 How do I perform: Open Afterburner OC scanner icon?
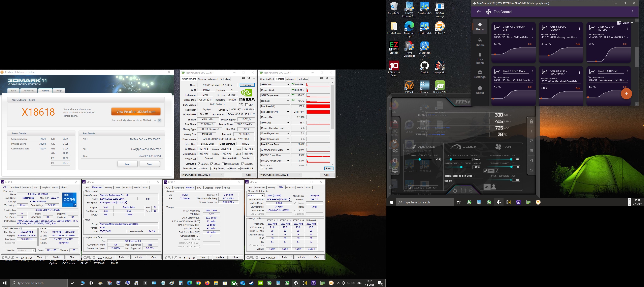(395, 151)
